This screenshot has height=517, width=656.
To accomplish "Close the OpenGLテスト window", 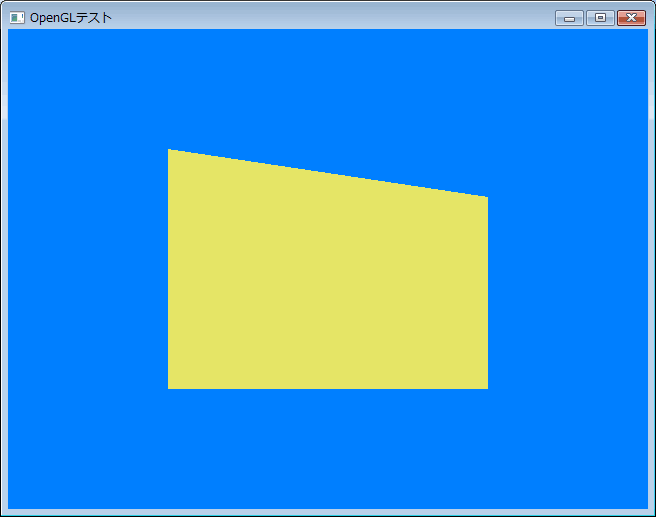I will (631, 18).
